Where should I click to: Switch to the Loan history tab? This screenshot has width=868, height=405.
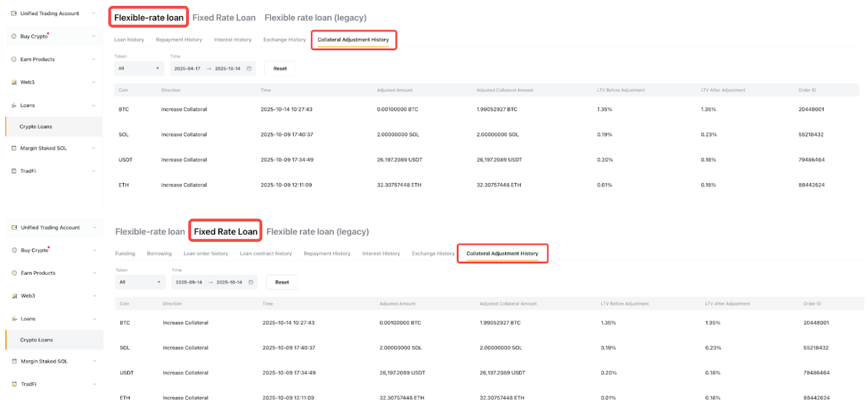(x=129, y=40)
